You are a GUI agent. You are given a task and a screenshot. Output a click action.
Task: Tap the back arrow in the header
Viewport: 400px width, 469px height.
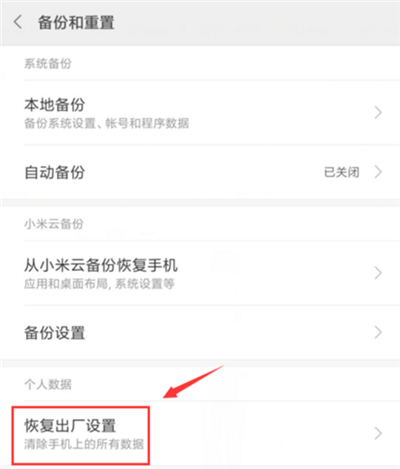pyautogui.click(x=18, y=22)
